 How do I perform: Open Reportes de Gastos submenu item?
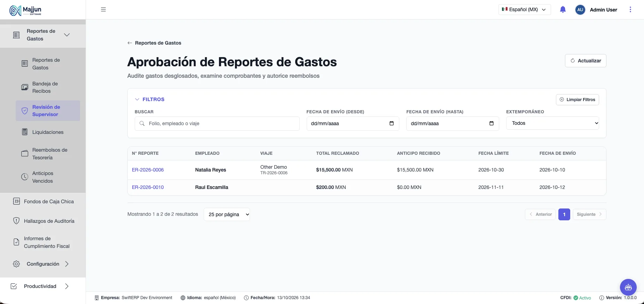click(48, 64)
